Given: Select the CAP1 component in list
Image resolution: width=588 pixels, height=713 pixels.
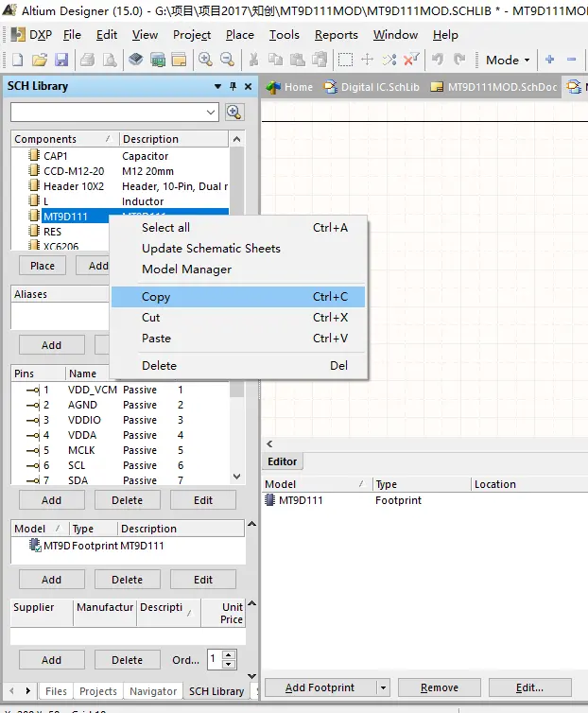Looking at the screenshot, I should point(56,156).
